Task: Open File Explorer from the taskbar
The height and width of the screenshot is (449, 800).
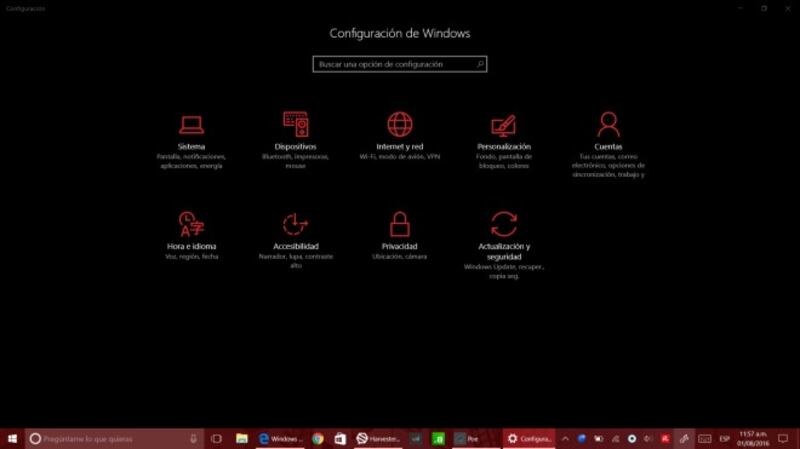Action: [x=241, y=438]
